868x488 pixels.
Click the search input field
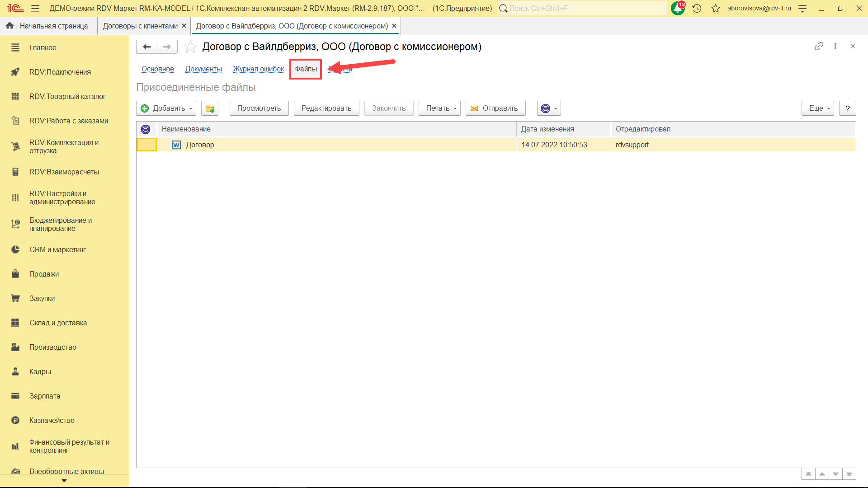tap(583, 8)
